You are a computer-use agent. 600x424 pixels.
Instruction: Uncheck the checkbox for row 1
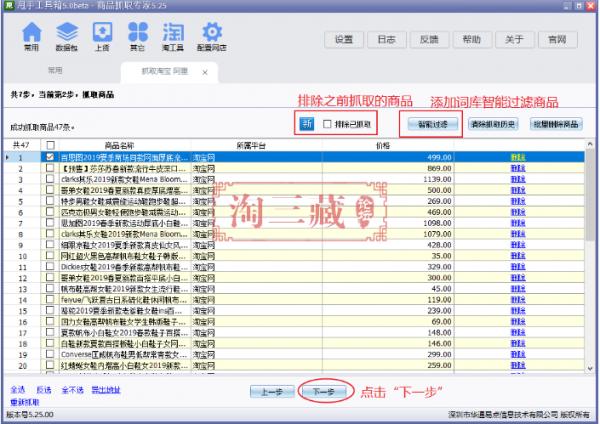point(51,157)
